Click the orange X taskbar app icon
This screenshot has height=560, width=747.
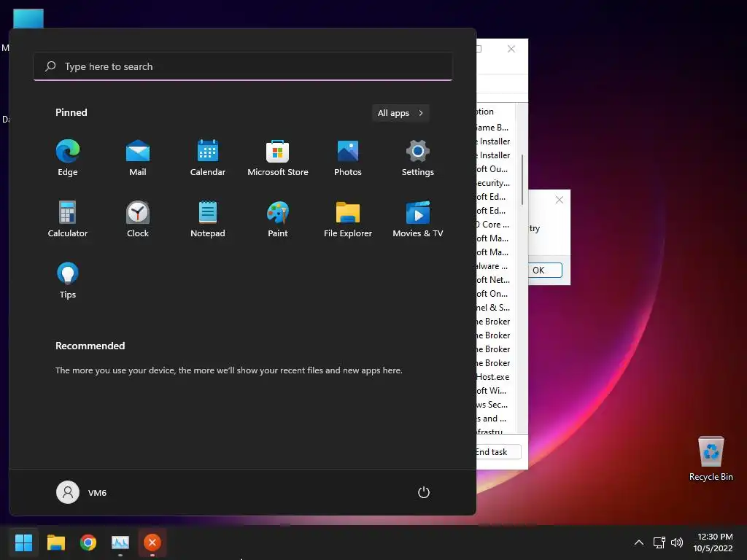point(152,542)
